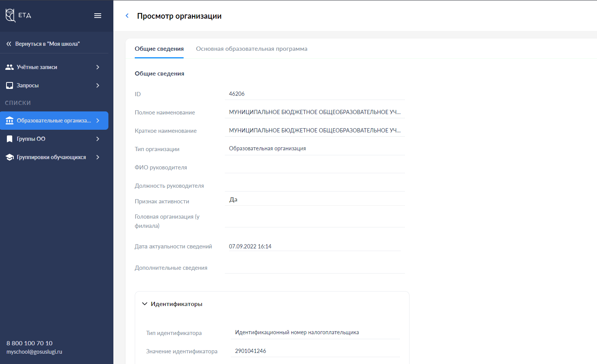Switch to Основная образовательная программа tab
This screenshot has height=364, width=597.
click(252, 49)
